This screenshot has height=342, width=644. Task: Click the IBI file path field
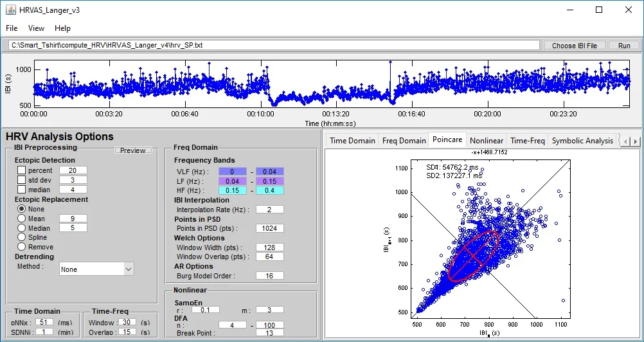[274, 45]
